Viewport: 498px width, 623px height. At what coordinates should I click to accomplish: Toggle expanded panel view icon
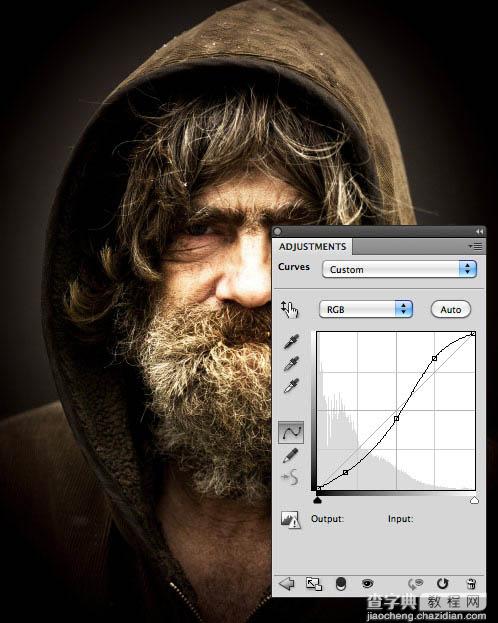coord(314,584)
